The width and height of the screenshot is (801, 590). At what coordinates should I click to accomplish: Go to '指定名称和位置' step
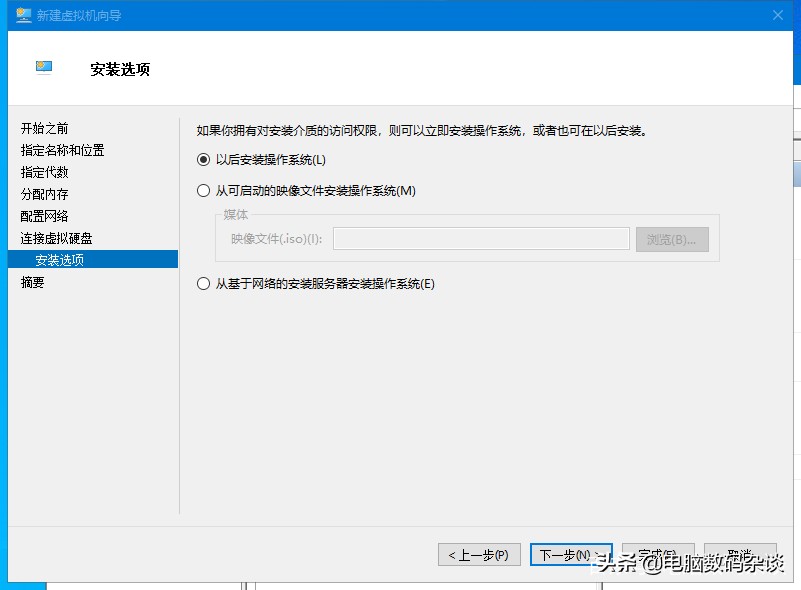58,150
